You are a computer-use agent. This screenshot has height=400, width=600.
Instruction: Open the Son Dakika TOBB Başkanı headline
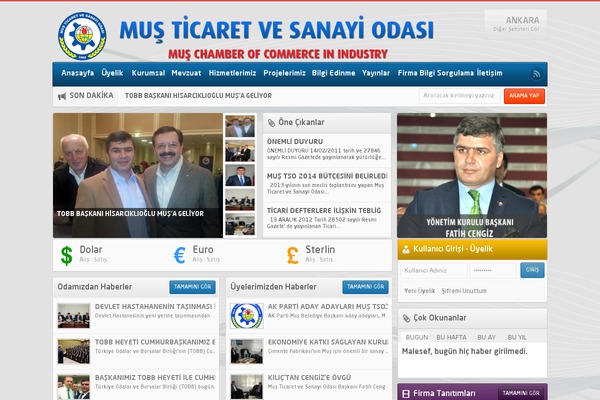pyautogui.click(x=198, y=96)
